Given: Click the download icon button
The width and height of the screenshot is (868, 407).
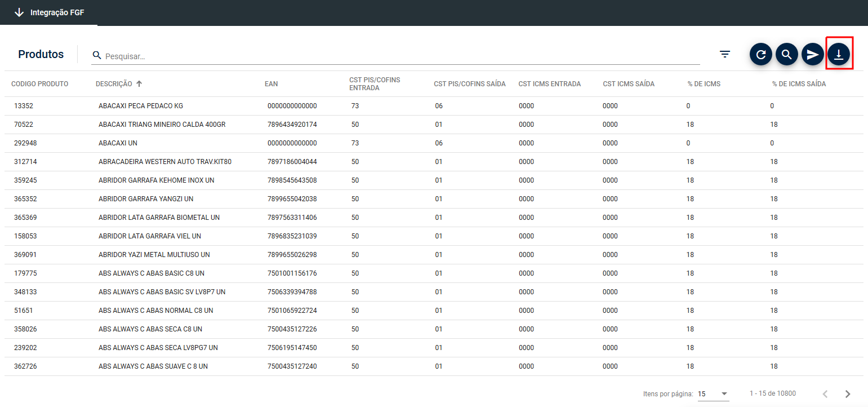Looking at the screenshot, I should click(839, 54).
